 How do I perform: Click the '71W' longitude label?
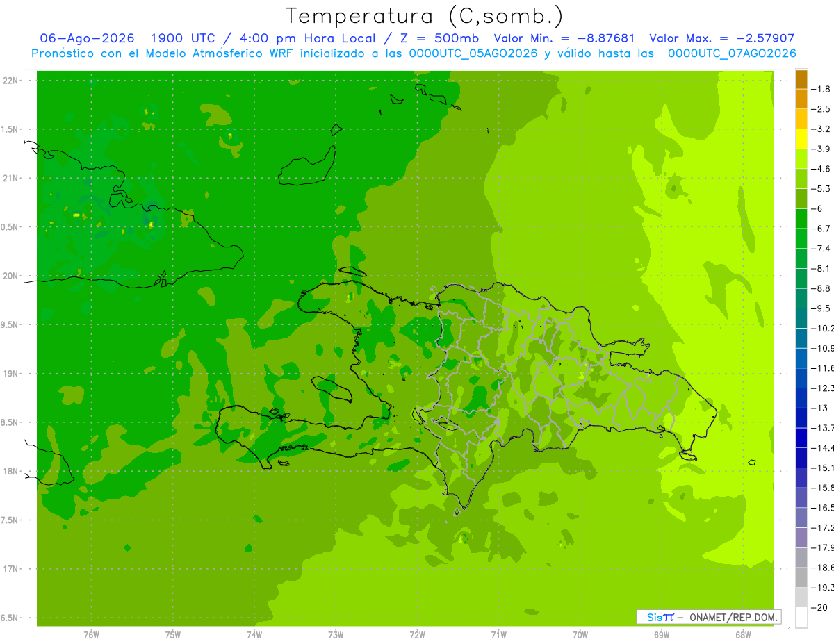pos(498,634)
